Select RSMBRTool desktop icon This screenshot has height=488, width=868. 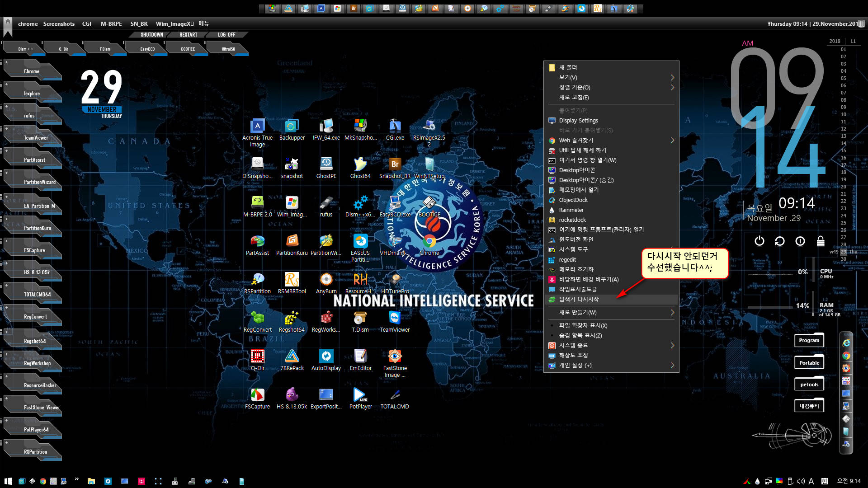292,283
